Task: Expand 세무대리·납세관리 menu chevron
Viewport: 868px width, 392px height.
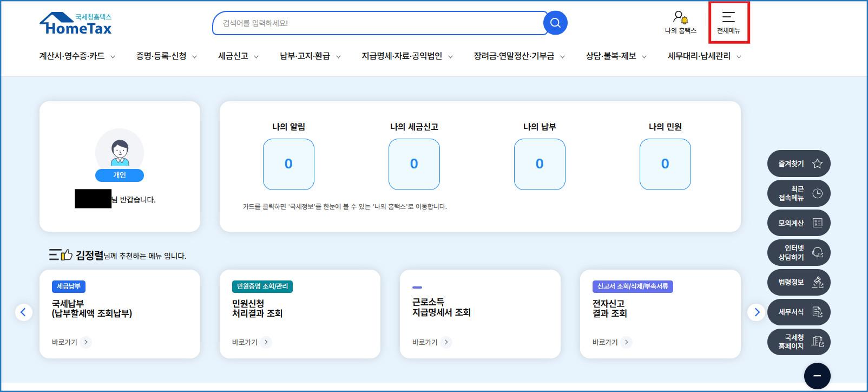Action: point(739,56)
